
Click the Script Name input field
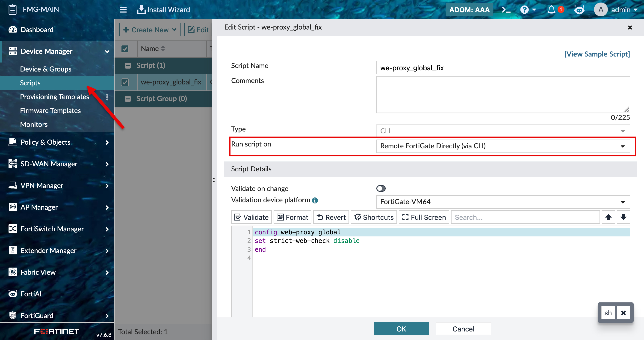(503, 68)
